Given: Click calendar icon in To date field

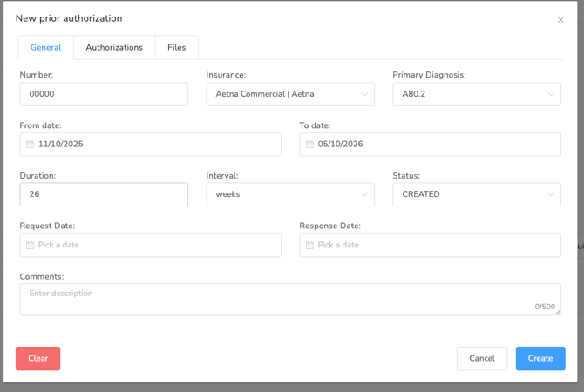Looking at the screenshot, I should 309,145.
